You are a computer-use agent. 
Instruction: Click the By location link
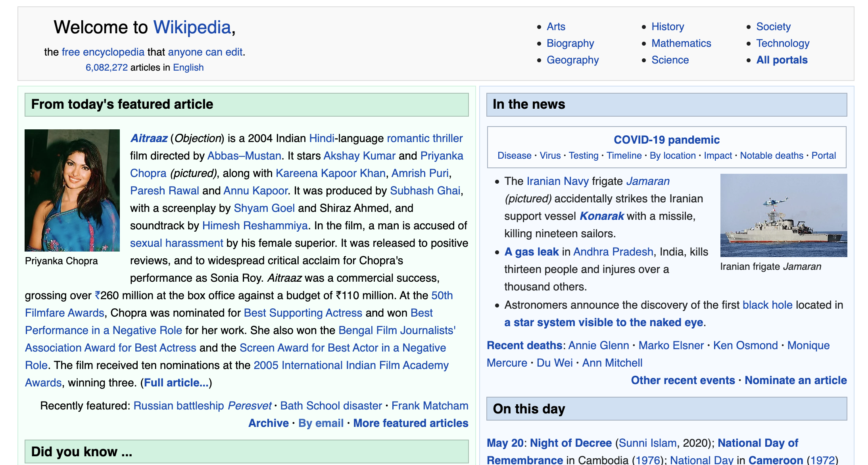[x=672, y=156]
